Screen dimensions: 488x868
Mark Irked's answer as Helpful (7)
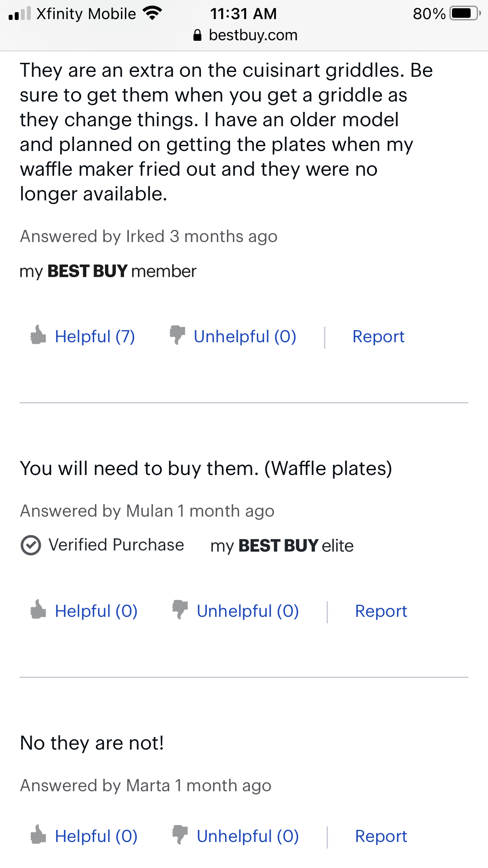point(95,337)
